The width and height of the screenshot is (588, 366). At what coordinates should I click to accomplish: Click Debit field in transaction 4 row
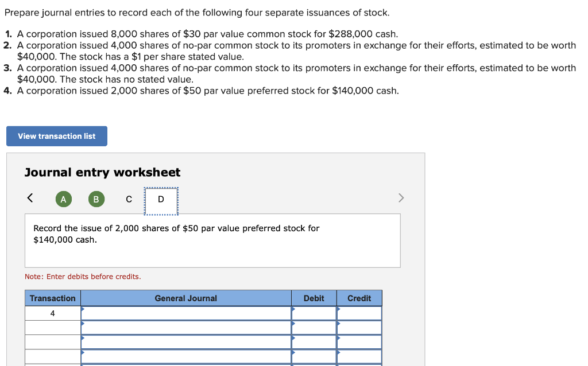click(x=314, y=314)
